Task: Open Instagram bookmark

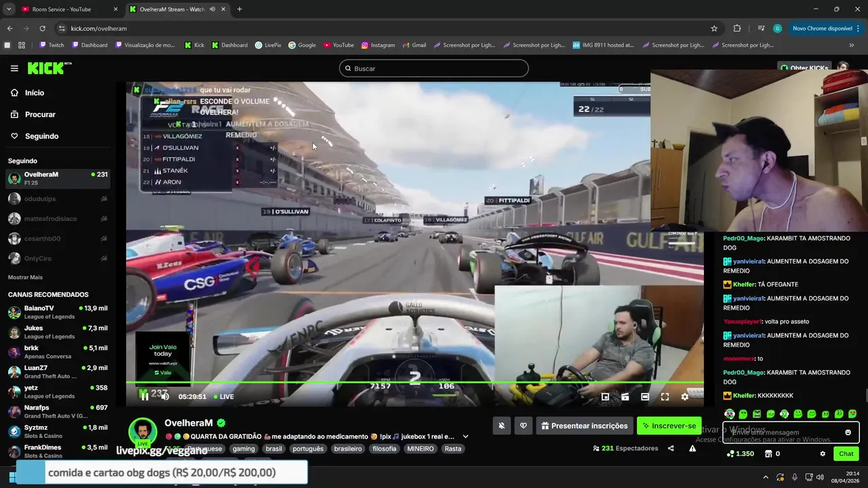Action: 378,45
